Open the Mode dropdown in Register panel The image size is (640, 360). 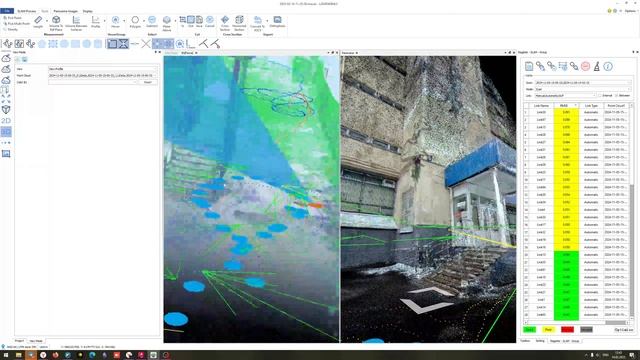click(x=583, y=89)
